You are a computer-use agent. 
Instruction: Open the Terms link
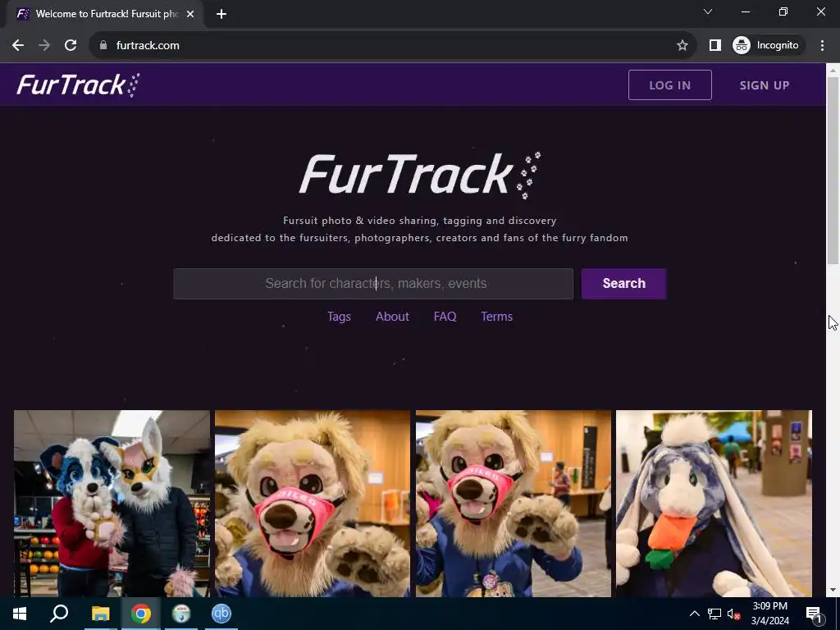point(496,317)
